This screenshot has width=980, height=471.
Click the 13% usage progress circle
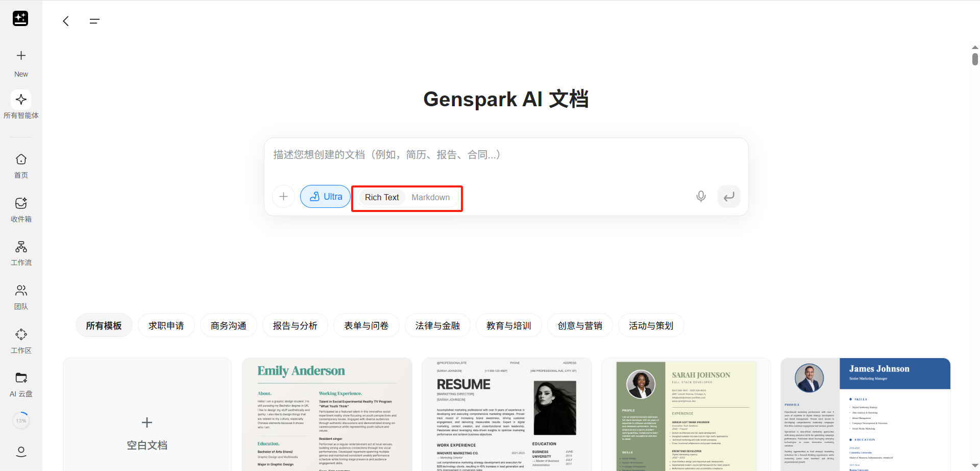(x=21, y=421)
